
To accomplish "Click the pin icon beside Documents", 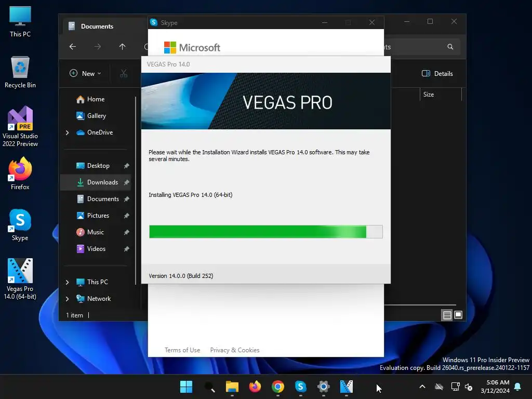I will point(127,199).
